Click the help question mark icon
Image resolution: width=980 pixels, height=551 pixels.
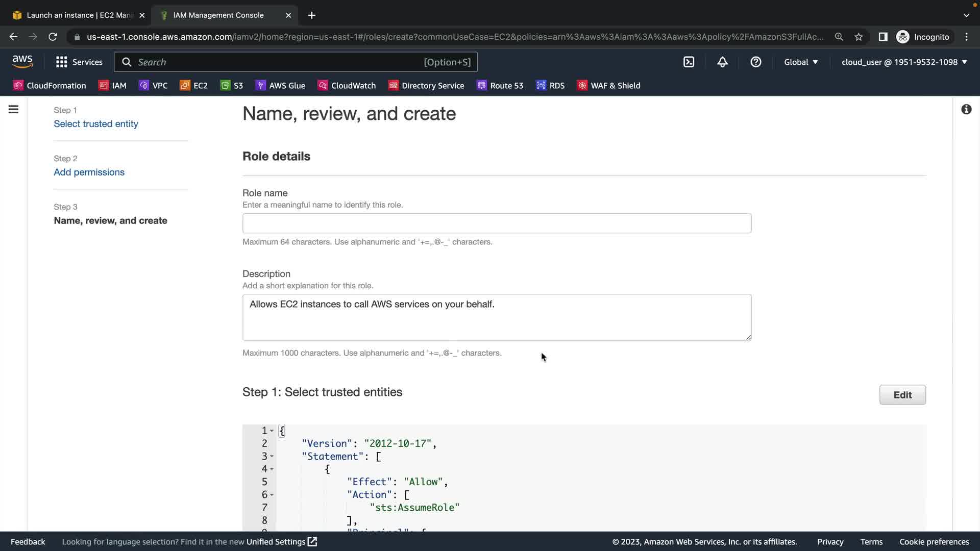[x=755, y=62]
